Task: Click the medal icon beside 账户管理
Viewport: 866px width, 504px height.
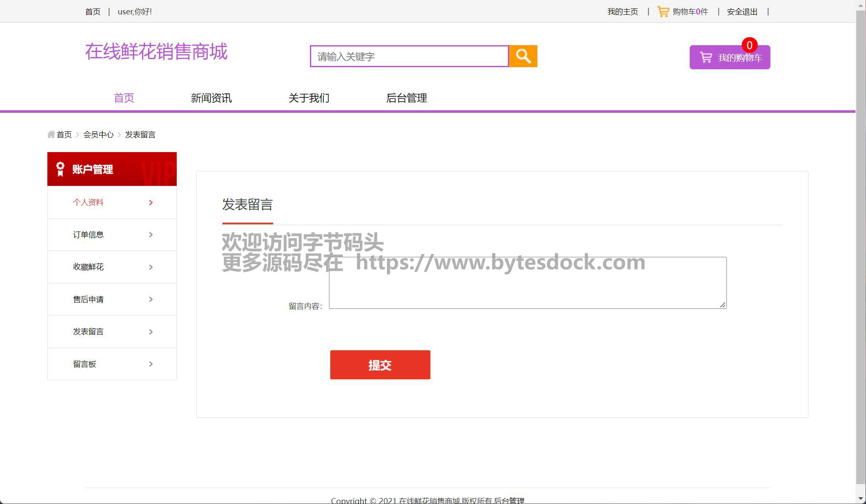Action: 60,169
